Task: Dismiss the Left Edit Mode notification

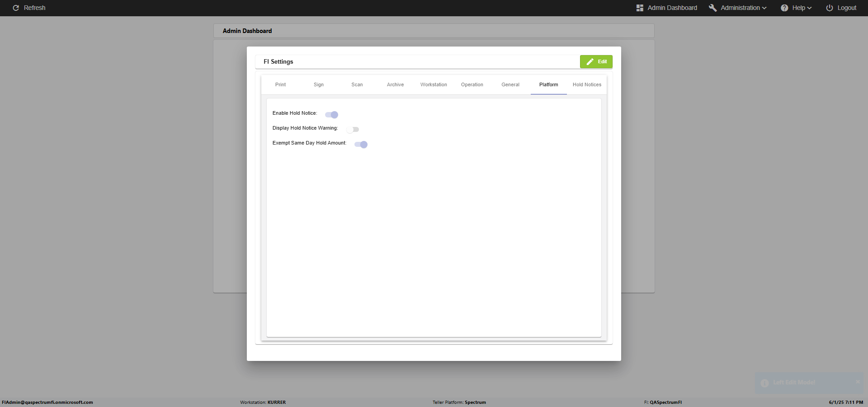Action: coord(858,382)
